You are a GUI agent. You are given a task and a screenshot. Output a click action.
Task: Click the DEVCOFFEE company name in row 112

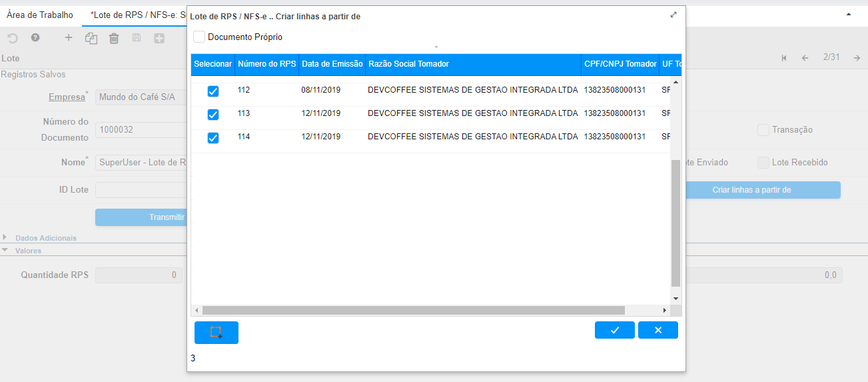pyautogui.click(x=473, y=90)
